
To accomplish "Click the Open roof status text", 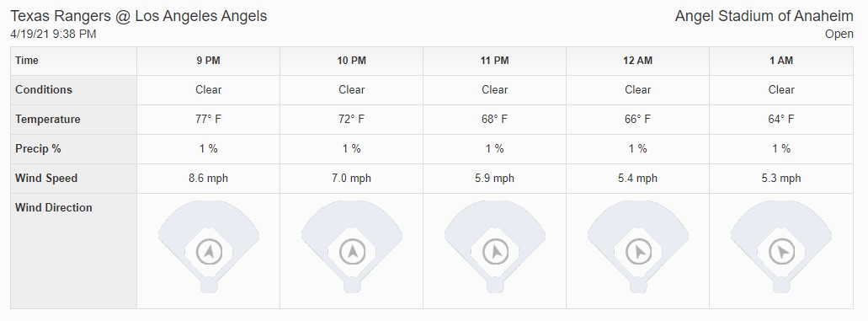I will (839, 35).
